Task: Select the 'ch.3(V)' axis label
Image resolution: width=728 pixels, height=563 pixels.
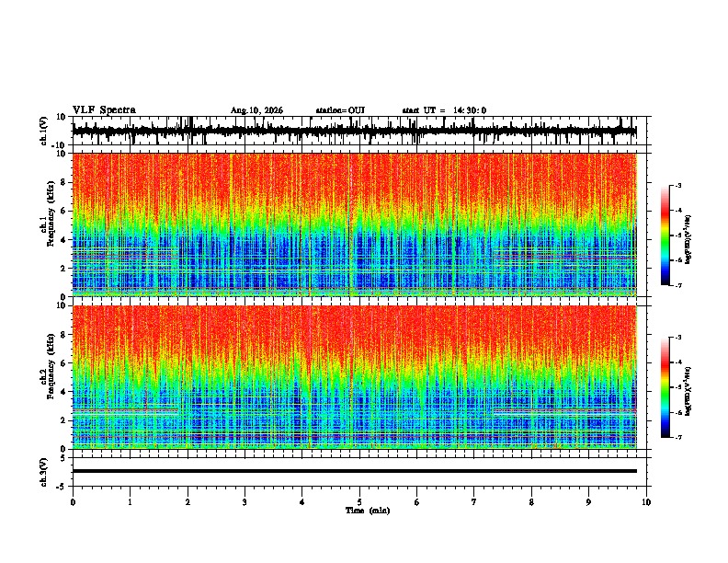Action: click(x=44, y=472)
